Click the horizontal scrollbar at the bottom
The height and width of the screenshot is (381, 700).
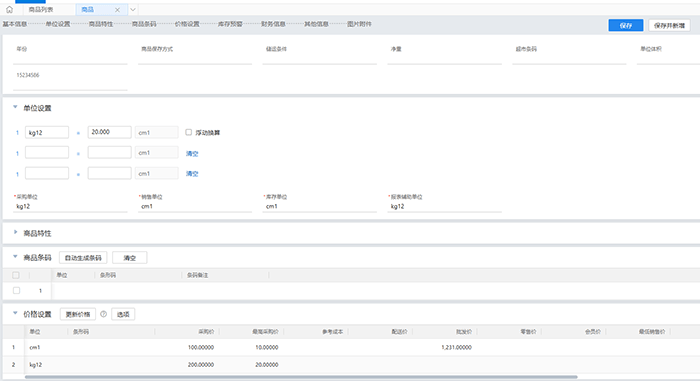(301, 377)
